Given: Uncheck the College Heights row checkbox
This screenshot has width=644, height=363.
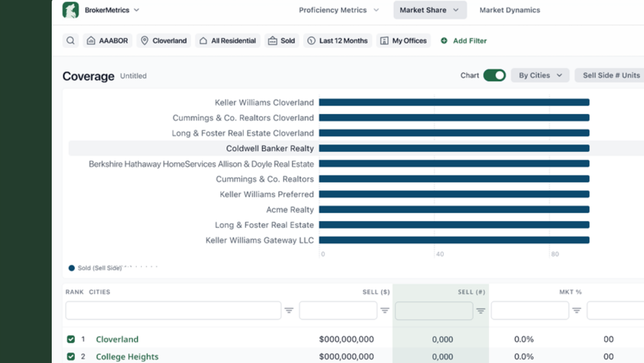Looking at the screenshot, I should coord(71,357).
